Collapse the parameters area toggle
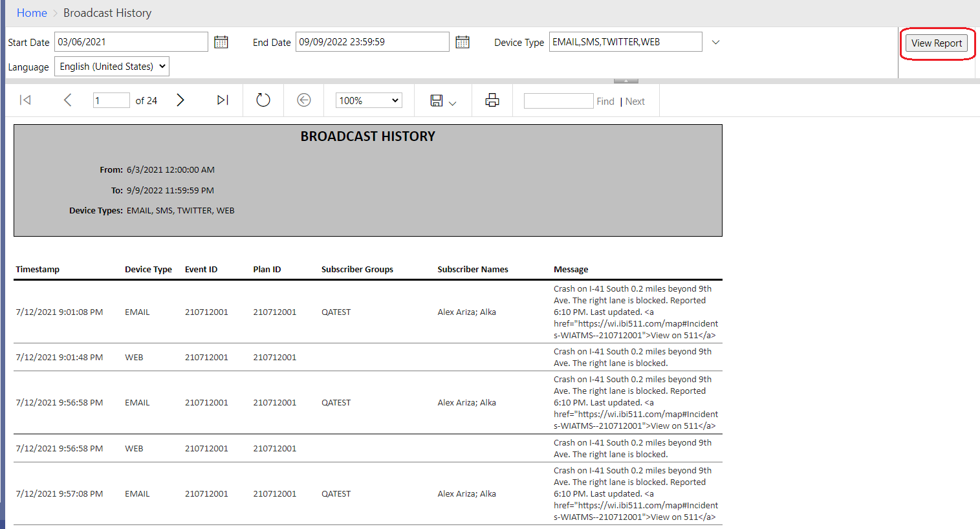 click(626, 81)
